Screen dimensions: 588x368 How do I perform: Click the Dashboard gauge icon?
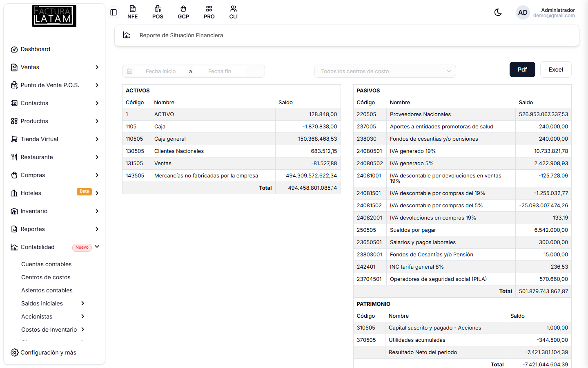coord(14,49)
